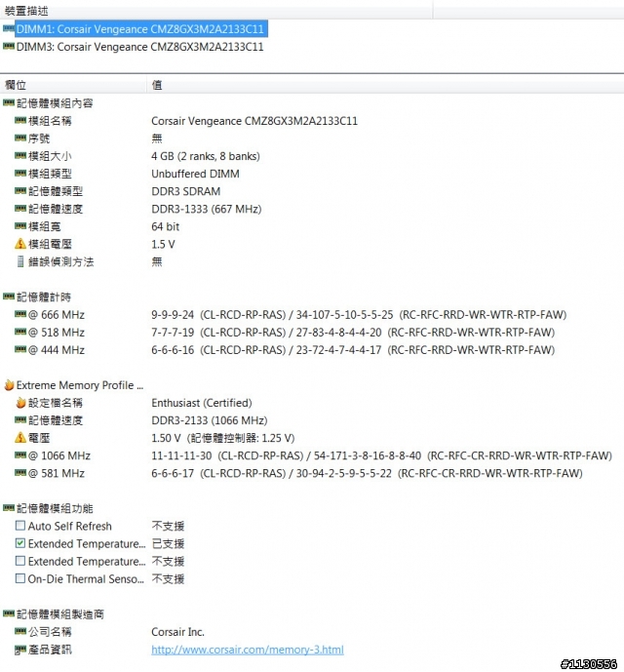Click the 值 column header

click(157, 85)
